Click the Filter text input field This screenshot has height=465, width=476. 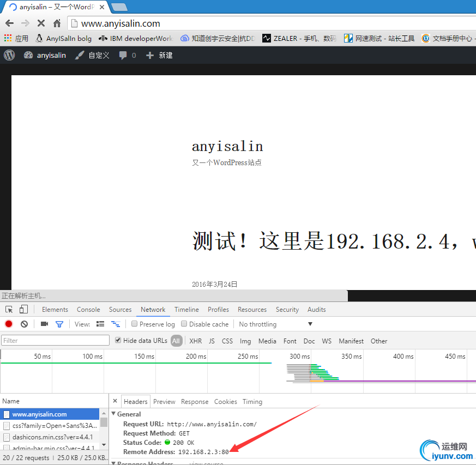click(55, 340)
